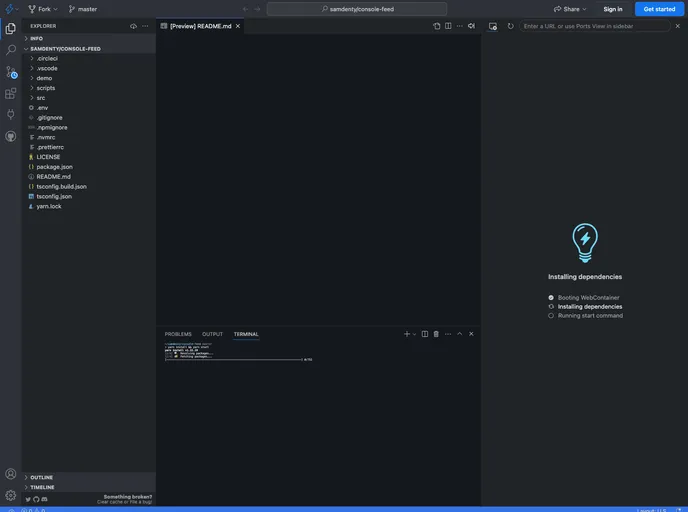Open the yarn.lock file
Viewport: 688px width, 512px height.
pyautogui.click(x=89, y=207)
